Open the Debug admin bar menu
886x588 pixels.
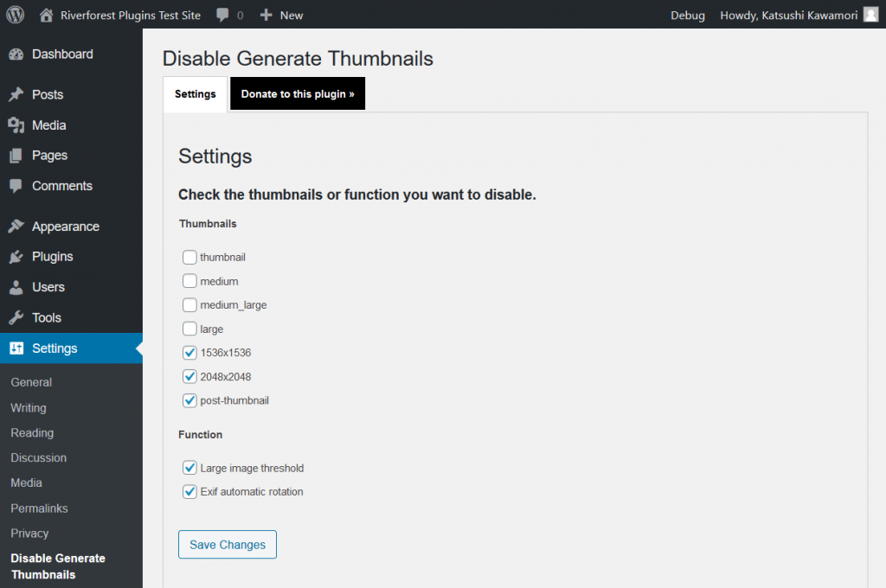click(687, 15)
